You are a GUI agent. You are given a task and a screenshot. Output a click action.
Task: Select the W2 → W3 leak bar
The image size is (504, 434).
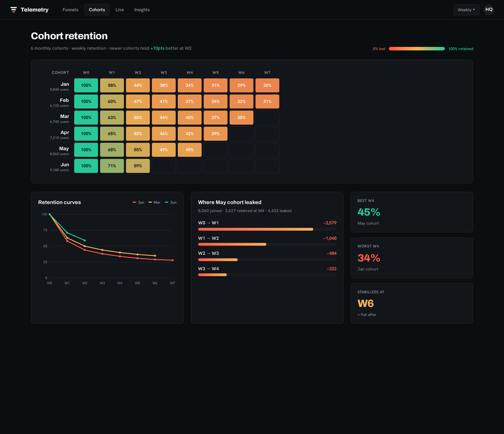coord(267,260)
